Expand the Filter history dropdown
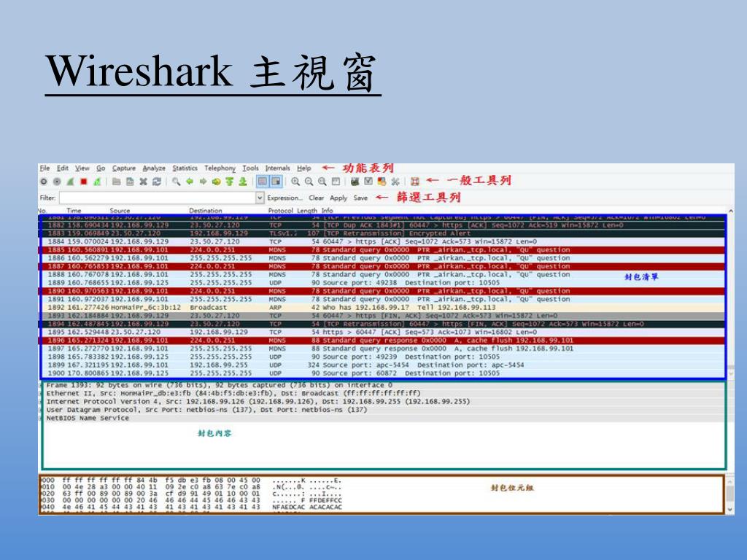 coord(260,198)
